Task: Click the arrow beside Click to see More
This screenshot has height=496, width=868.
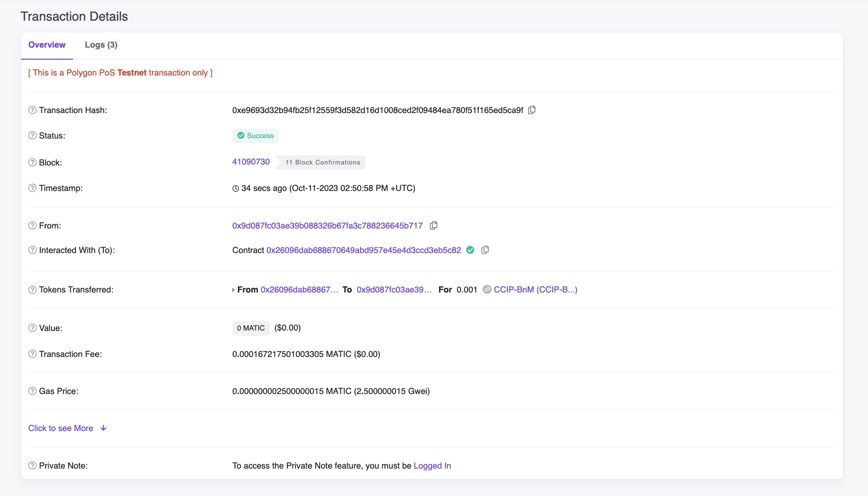Action: click(103, 428)
